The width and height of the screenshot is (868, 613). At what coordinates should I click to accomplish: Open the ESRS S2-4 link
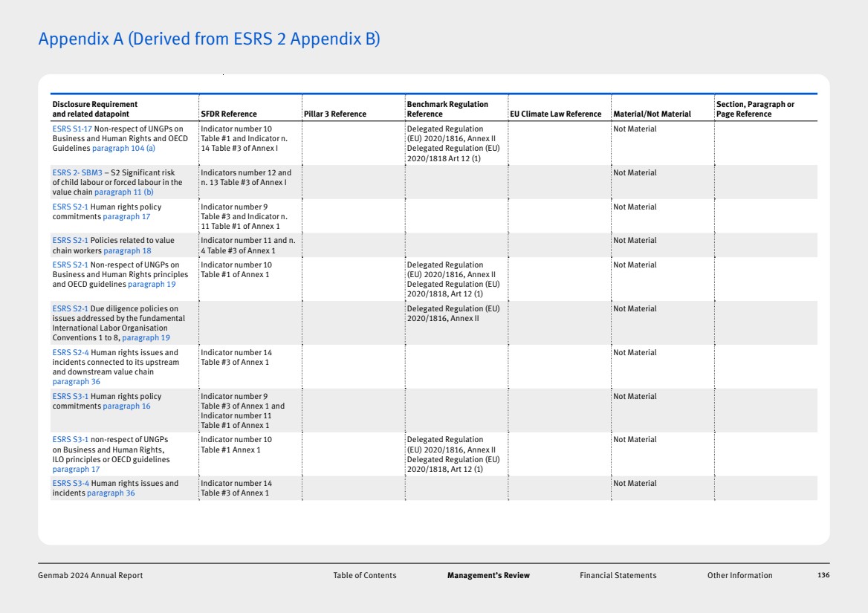tap(70, 353)
